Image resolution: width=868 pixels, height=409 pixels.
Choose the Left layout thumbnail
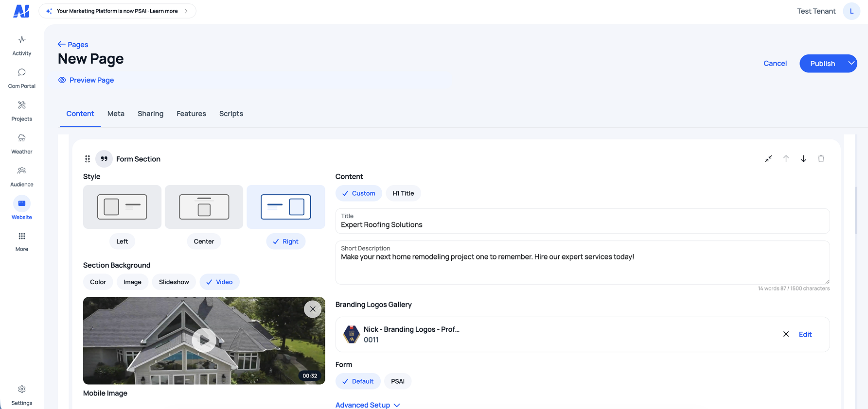point(122,207)
